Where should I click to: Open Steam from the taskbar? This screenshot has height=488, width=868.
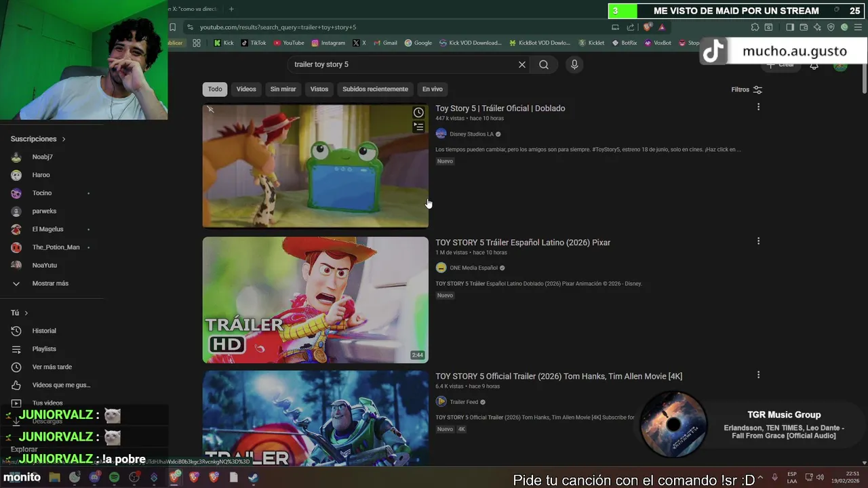[253, 477]
